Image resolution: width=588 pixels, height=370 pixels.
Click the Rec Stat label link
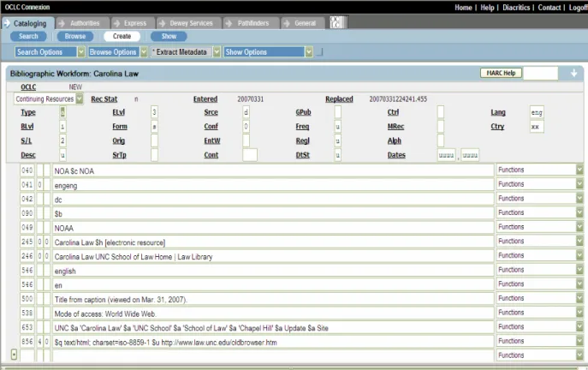coord(104,99)
